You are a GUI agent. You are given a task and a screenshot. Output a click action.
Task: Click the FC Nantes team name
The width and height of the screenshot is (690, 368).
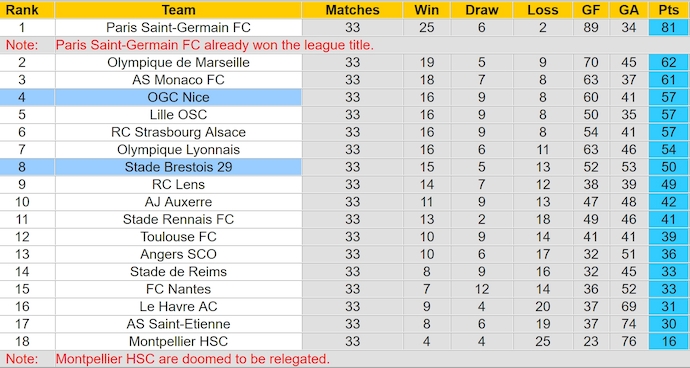click(178, 289)
